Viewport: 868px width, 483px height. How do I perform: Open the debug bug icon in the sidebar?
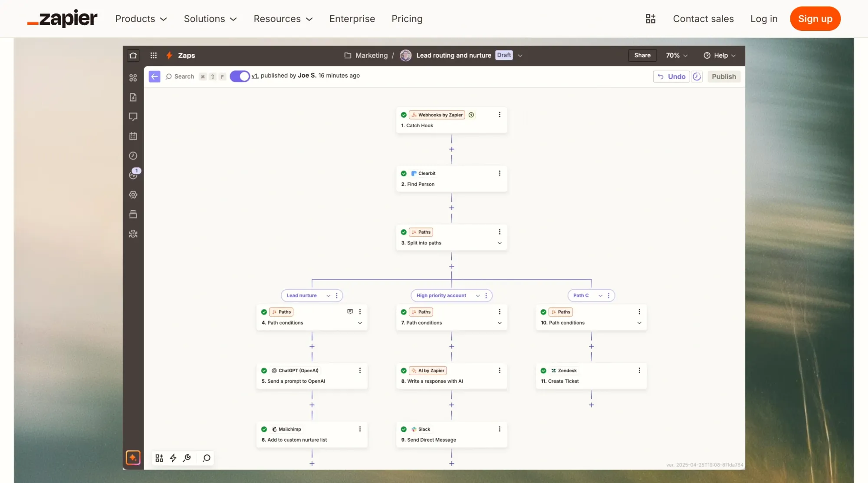click(x=133, y=234)
